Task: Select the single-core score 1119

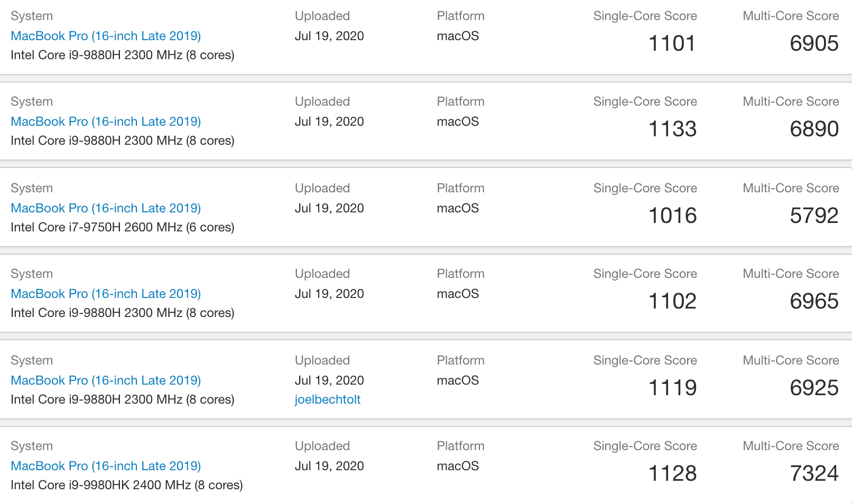Action: [672, 388]
